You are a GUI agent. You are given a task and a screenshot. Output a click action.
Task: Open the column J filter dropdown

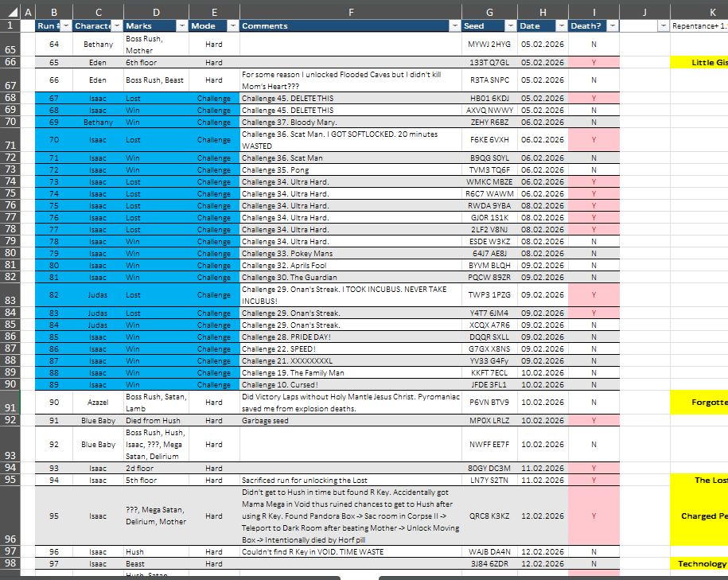664,26
